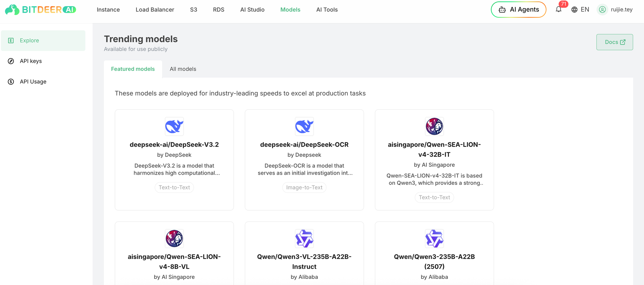Click the user profile avatar icon
This screenshot has height=285, width=644.
click(602, 10)
